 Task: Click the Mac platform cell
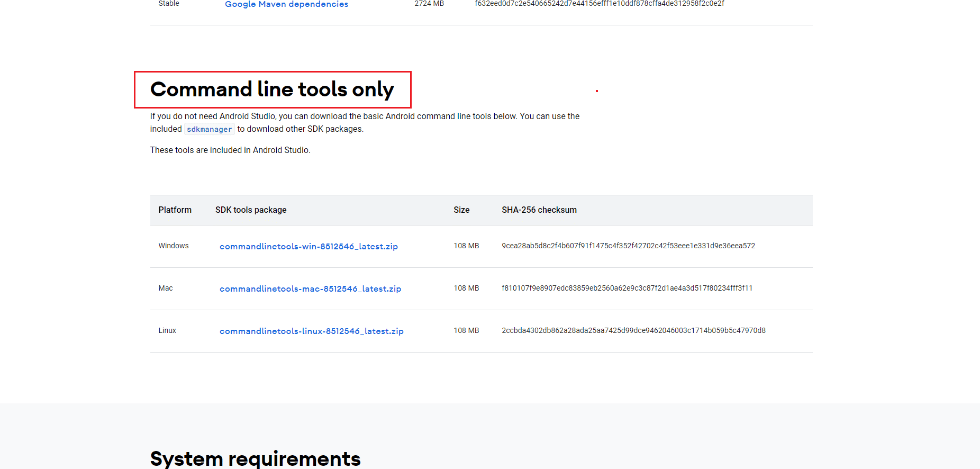click(x=166, y=288)
